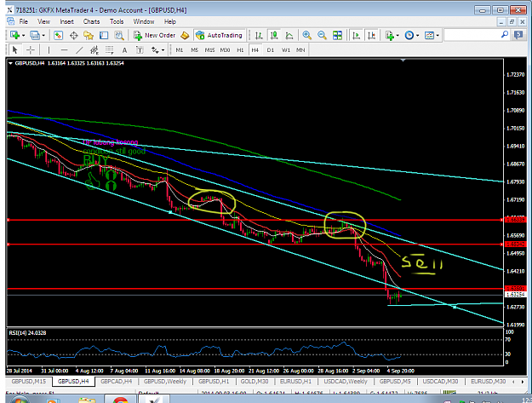Expand the triangle beside GBPUSD,H4 chart title
Image resolution: width=532 pixels, height=403 pixels.
click(10, 63)
